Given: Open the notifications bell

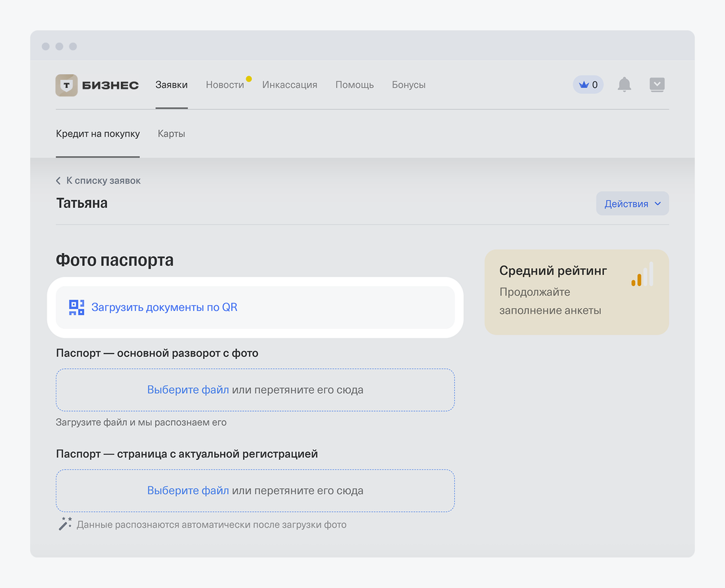Looking at the screenshot, I should click(x=625, y=85).
